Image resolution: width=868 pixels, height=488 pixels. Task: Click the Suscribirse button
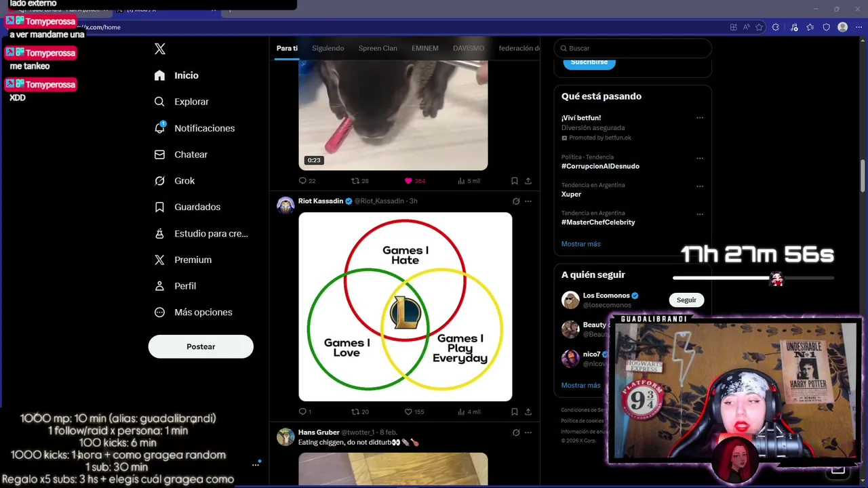(x=589, y=62)
